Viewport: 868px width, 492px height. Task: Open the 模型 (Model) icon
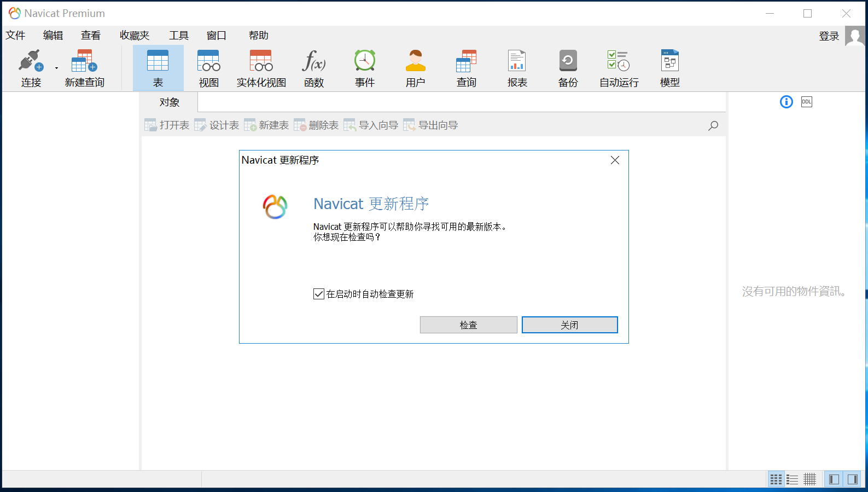(x=669, y=68)
